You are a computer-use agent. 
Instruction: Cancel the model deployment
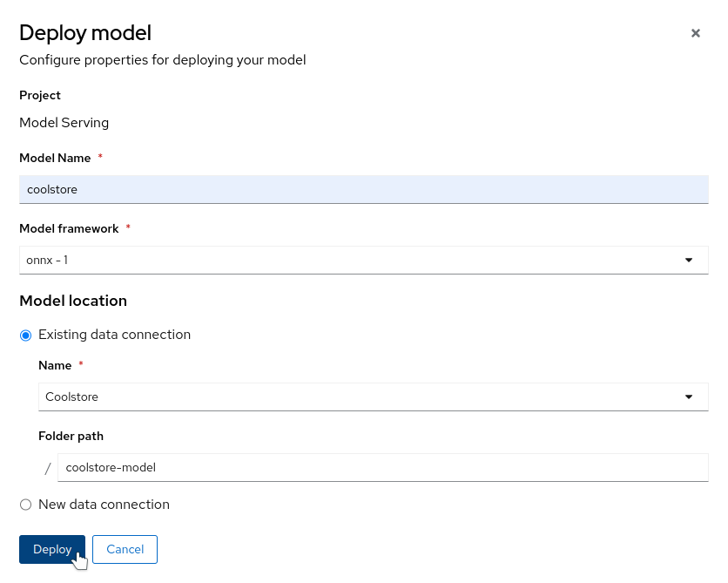click(x=125, y=549)
